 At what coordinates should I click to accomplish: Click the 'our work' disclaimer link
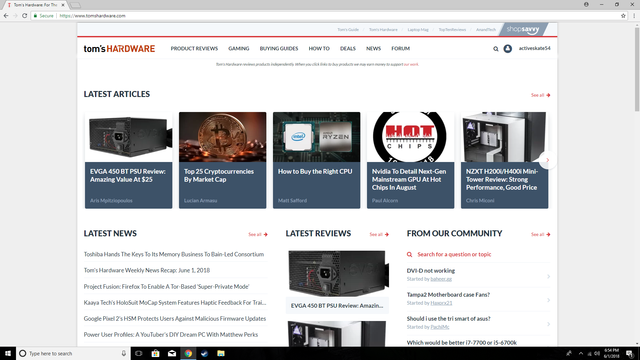[411, 64]
